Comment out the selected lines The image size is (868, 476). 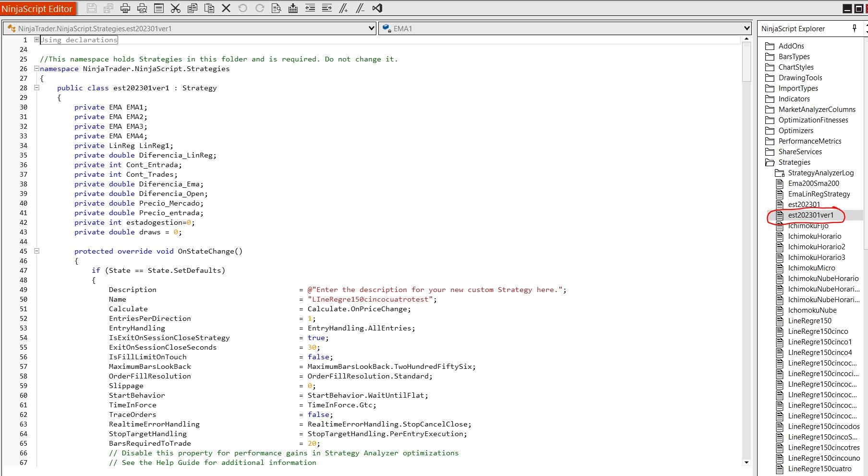pyautogui.click(x=344, y=8)
